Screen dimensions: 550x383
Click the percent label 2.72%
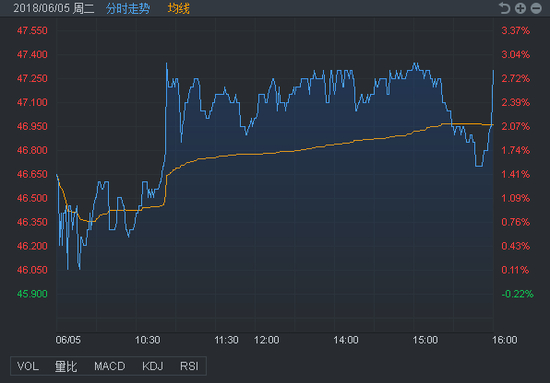[515, 78]
